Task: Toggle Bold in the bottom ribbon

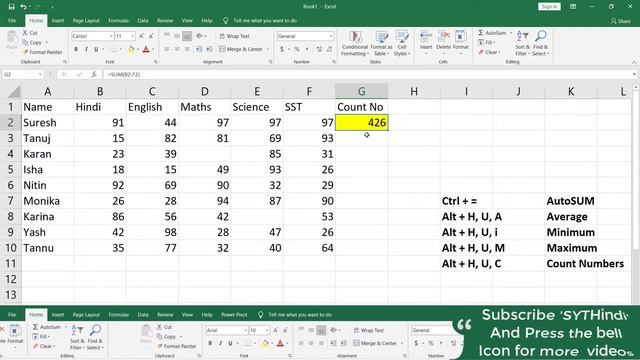Action: tap(210, 343)
